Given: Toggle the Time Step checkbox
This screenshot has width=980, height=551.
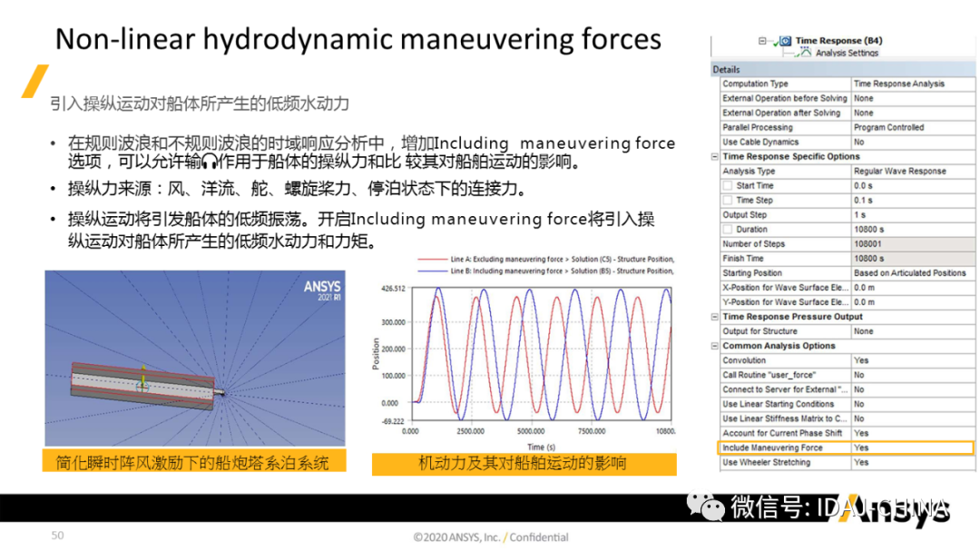Looking at the screenshot, I should 727,201.
